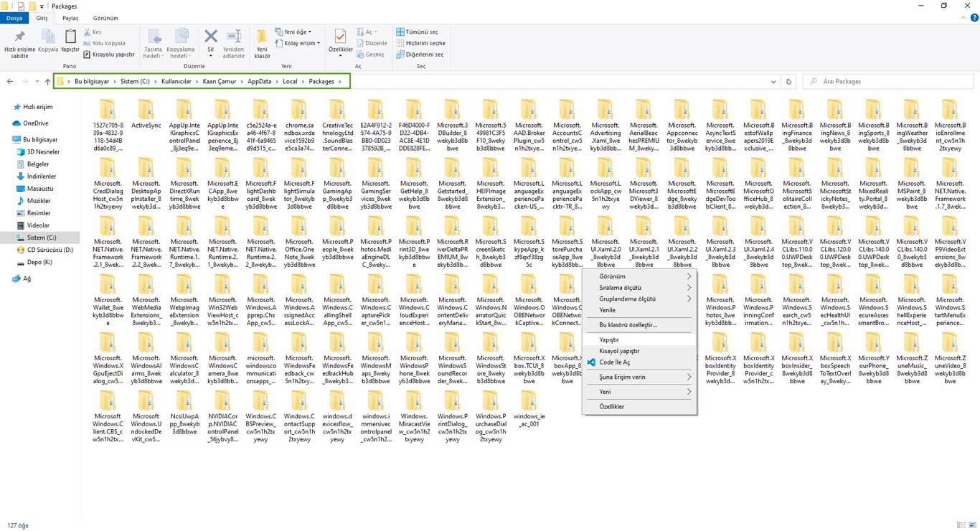Viewport: 980px width, 531px height.
Task: Open the Yeni submenu in the context menu
Action: pyautogui.click(x=640, y=392)
